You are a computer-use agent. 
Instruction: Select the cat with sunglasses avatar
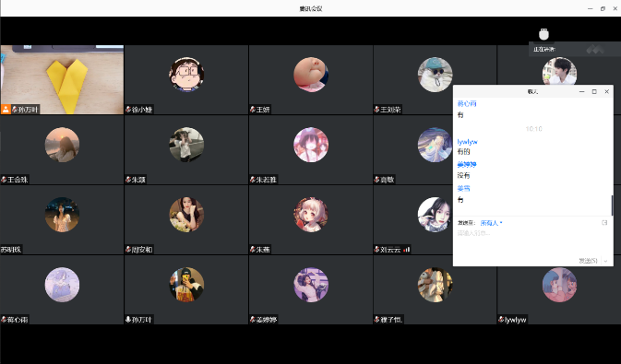(x=436, y=75)
